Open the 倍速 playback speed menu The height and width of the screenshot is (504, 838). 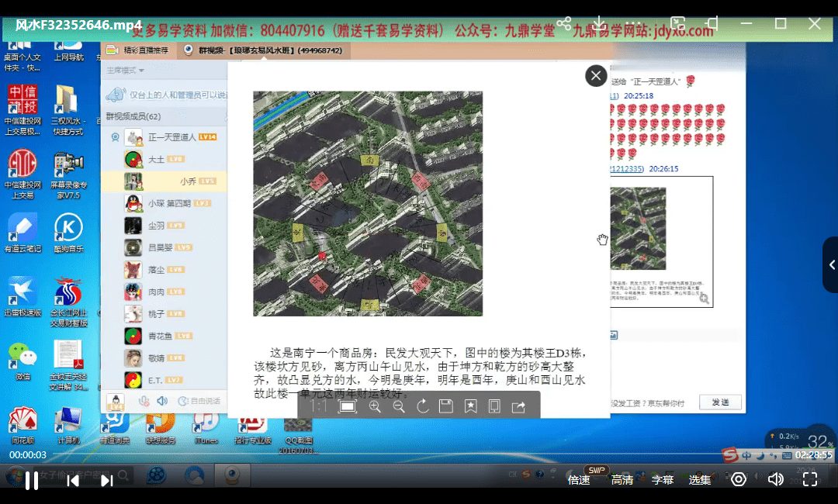coord(579,480)
